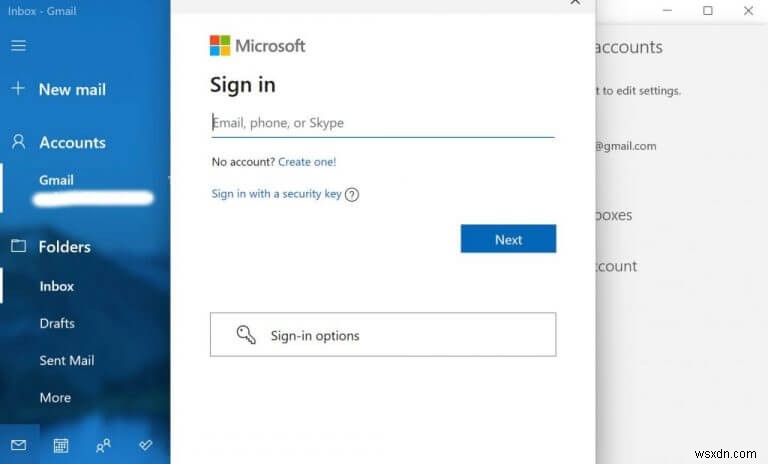This screenshot has height=464, width=768.
Task: Focus the Email, phone, or Skype field
Action: [383, 123]
